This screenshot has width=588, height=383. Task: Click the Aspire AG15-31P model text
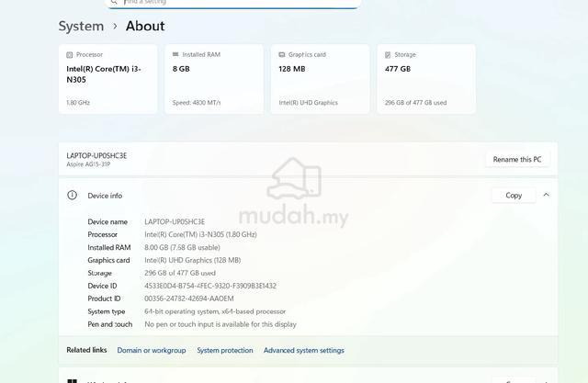[x=88, y=164]
